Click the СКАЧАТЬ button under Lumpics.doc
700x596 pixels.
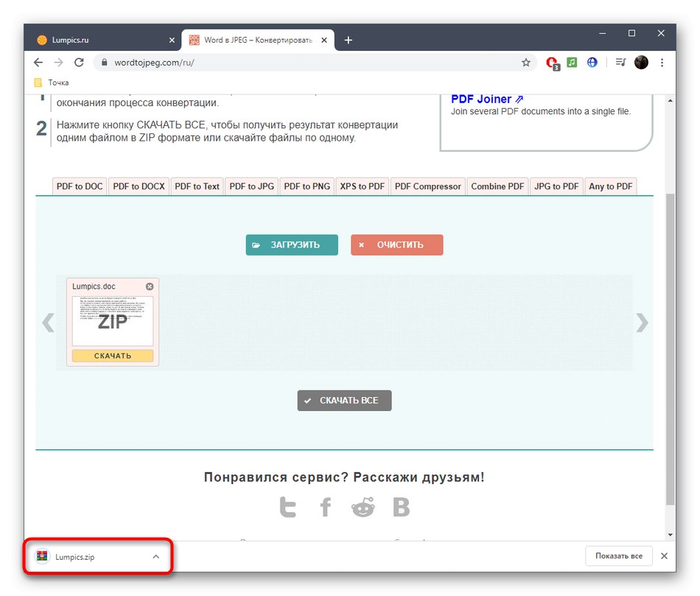113,355
